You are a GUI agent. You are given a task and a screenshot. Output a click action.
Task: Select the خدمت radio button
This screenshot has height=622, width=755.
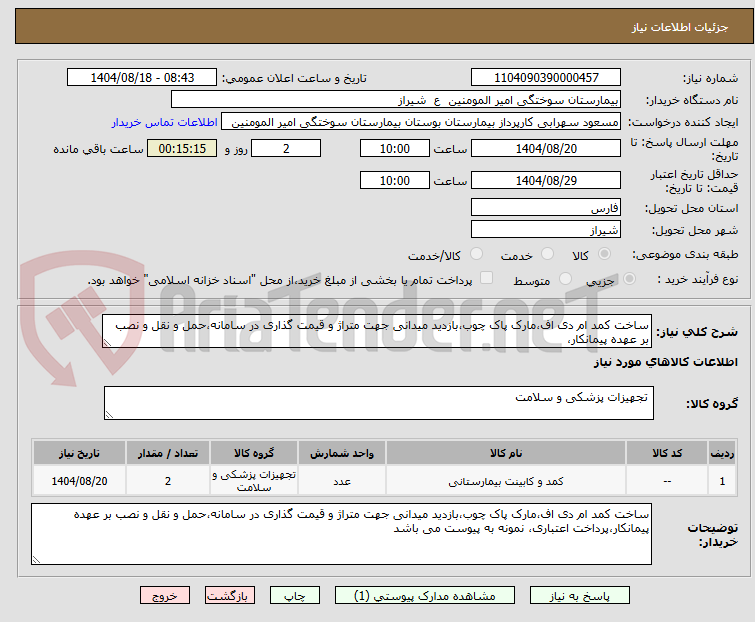pos(547,254)
